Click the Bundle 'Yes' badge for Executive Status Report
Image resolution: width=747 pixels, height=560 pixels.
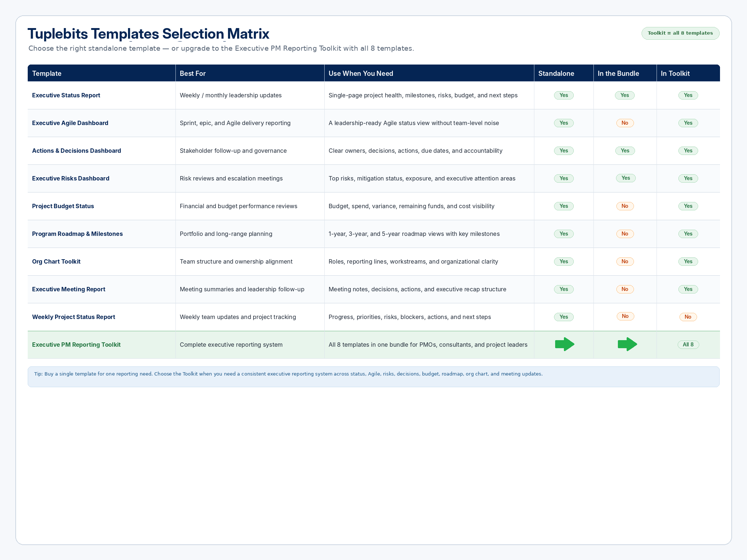624,95
